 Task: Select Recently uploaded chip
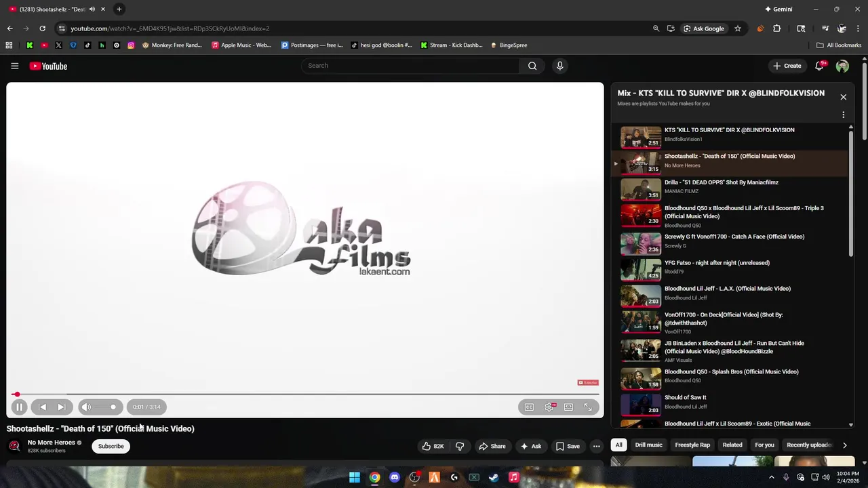pos(809,445)
